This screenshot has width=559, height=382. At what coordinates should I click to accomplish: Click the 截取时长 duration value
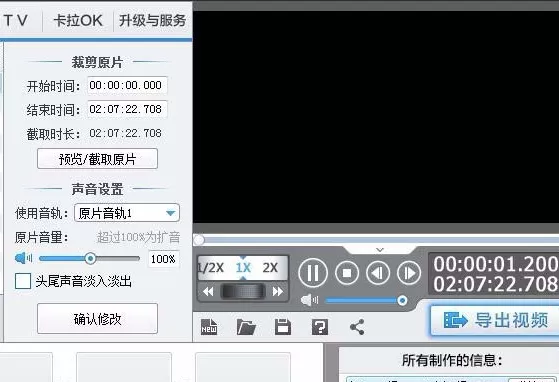point(125,133)
